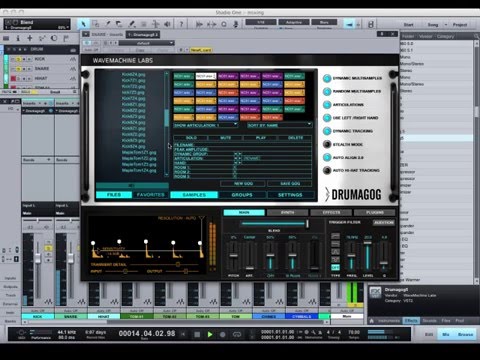Toggle Articulations option

tap(327, 105)
